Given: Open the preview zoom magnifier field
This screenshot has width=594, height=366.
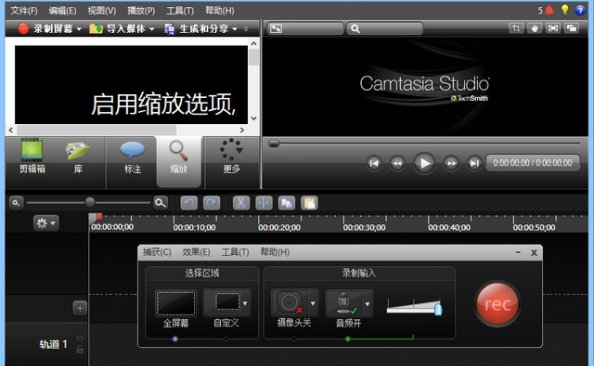Looking at the screenshot, I should 384,28.
